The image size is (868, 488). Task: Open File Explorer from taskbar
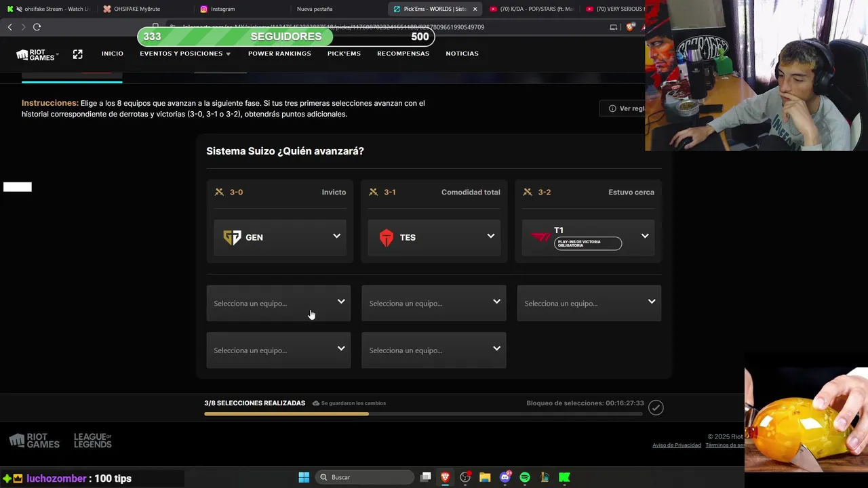pos(485,477)
